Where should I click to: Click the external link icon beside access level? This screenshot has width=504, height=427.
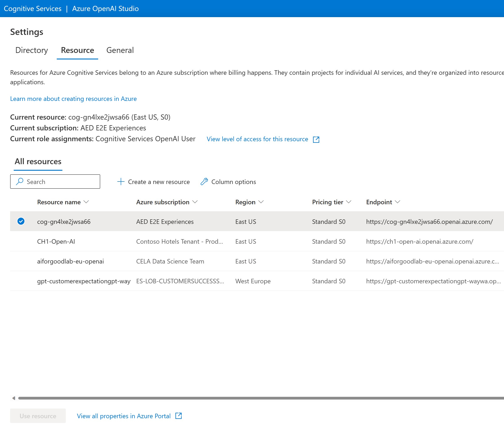(316, 139)
